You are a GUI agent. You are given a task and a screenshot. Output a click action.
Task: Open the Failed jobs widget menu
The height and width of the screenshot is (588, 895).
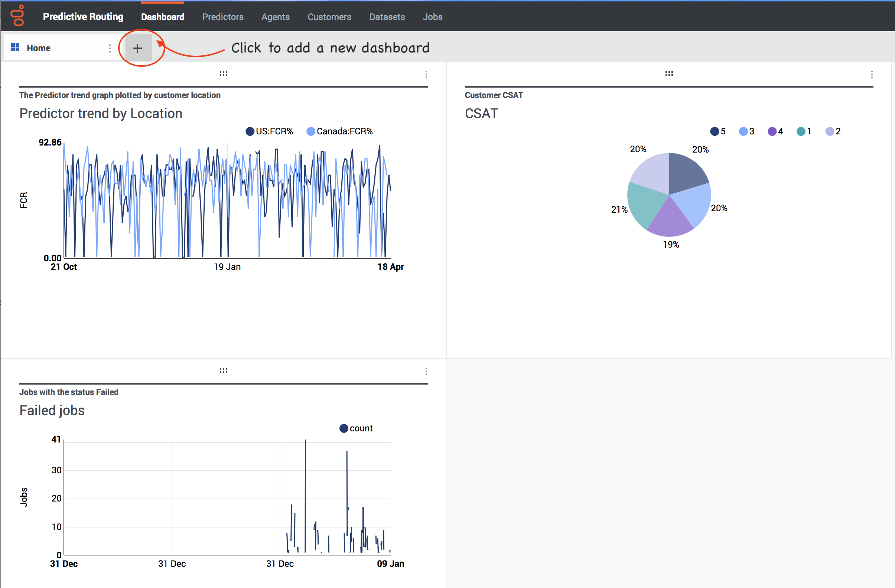426,372
